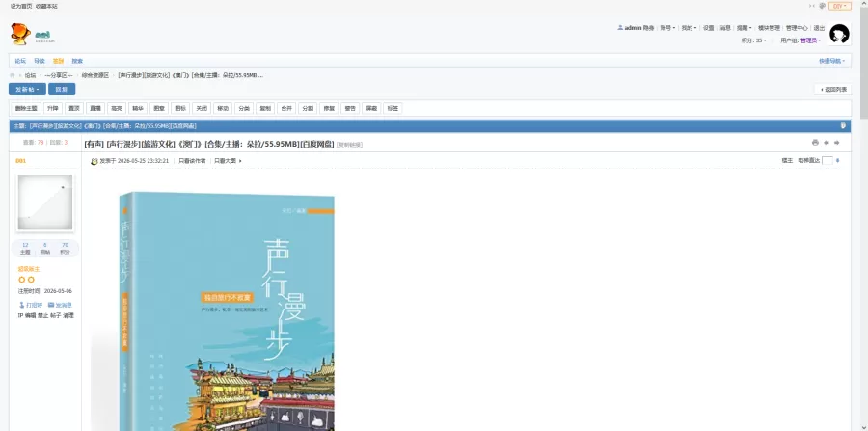The width and height of the screenshot is (868, 431).
Task: Click the page vertical scrollbar
Action: pos(863,215)
